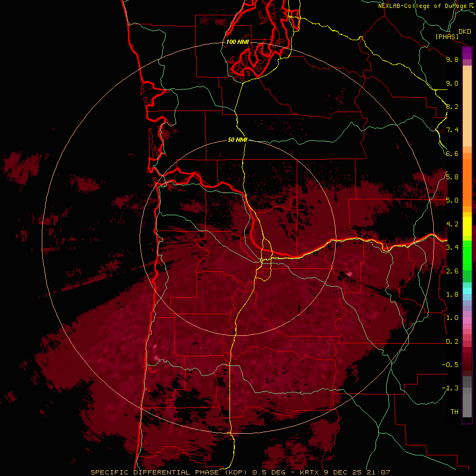The image size is (476, 476).
Task: Click the -0.5 value on the color scale
Action: [x=450, y=365]
